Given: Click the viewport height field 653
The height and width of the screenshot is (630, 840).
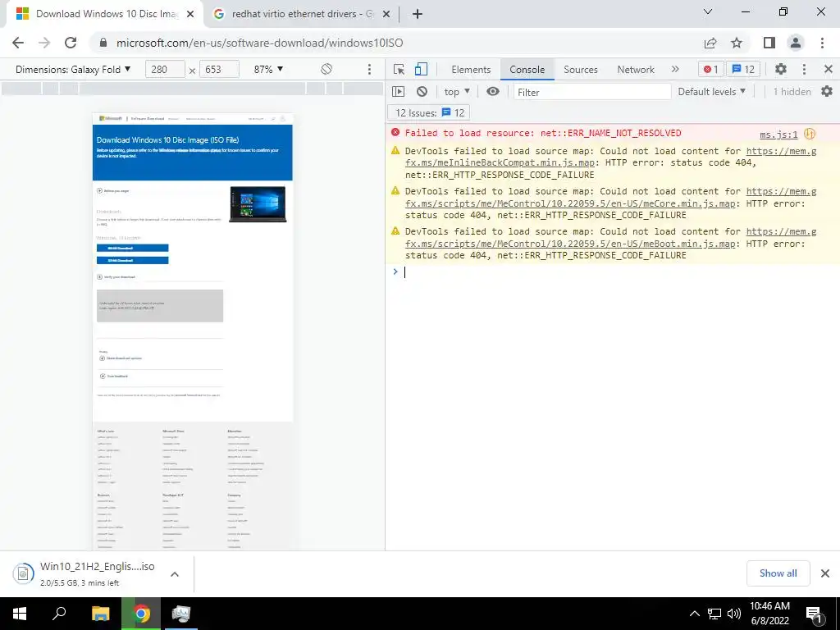Looking at the screenshot, I should [x=219, y=69].
